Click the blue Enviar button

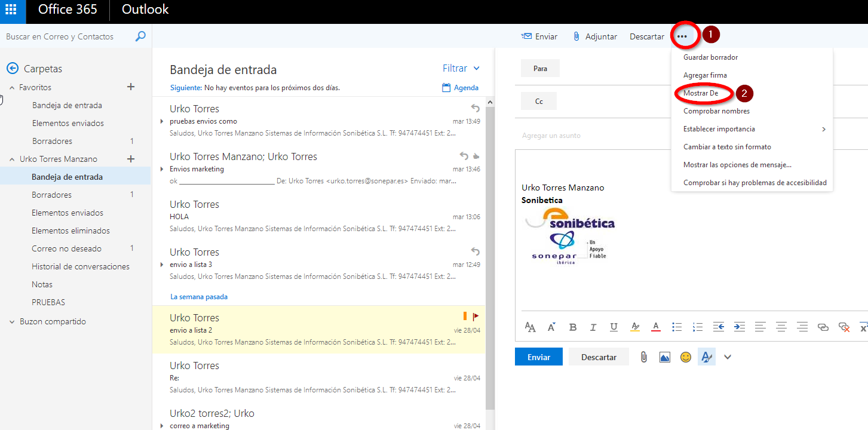tap(539, 357)
